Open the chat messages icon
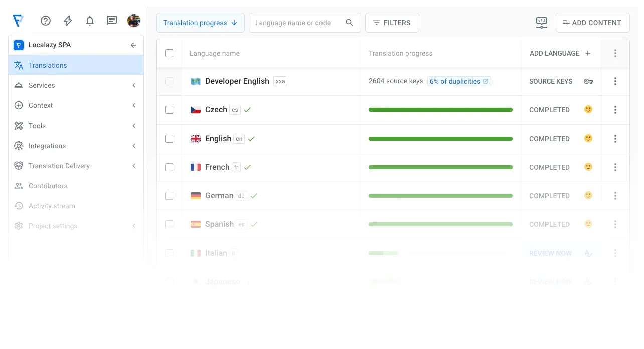Image resolution: width=644 pixels, height=349 pixels. click(x=112, y=21)
